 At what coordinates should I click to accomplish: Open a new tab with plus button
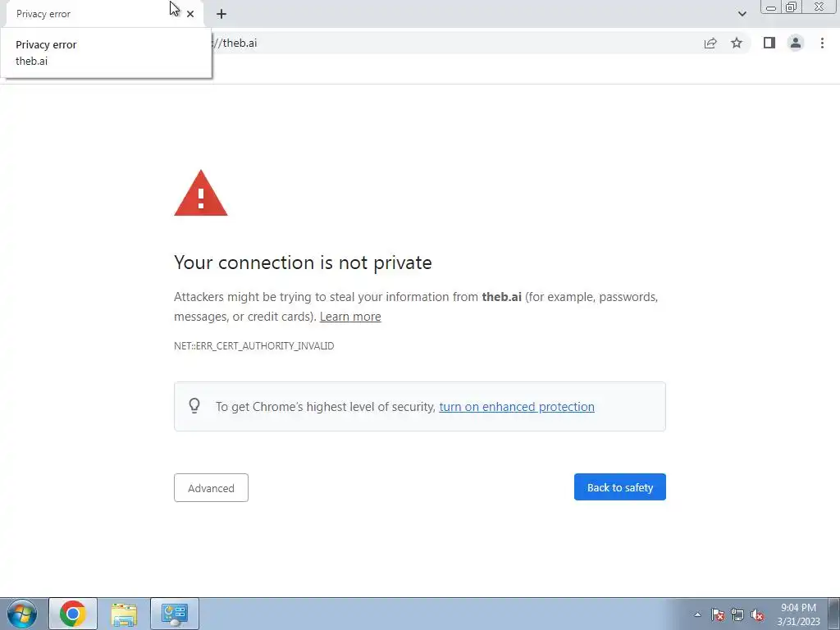(221, 14)
